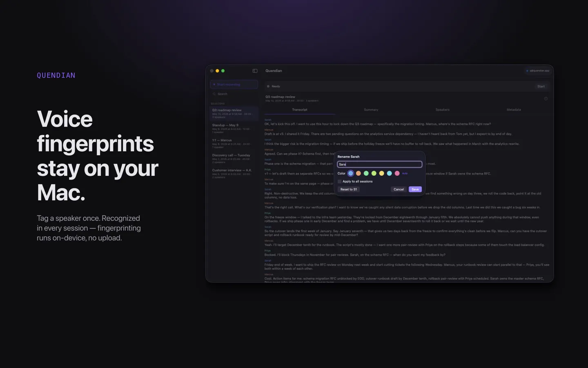Viewport: 588px width, 368px height.
Task: Toggle the sidebar panel icon
Action: (255, 71)
